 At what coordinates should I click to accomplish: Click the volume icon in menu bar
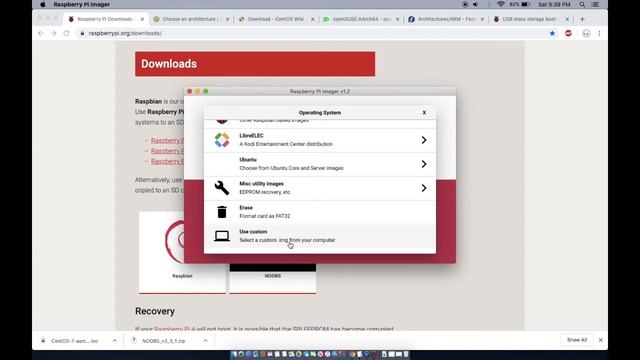[x=476, y=4]
